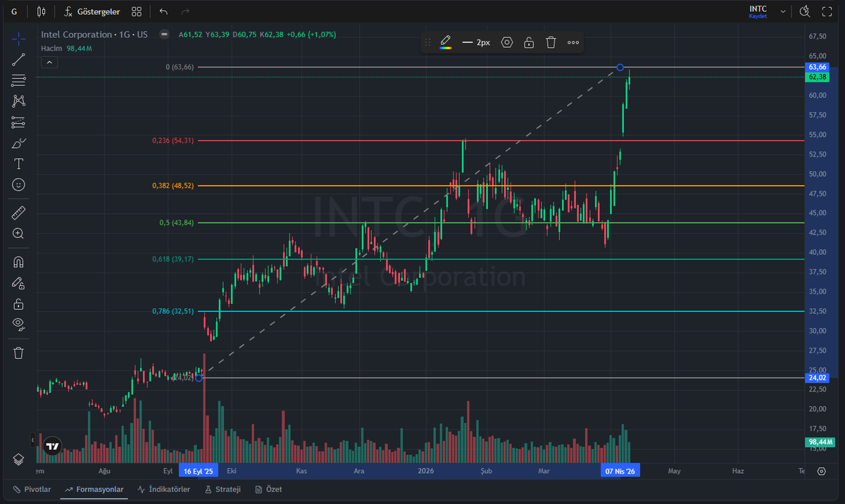This screenshot has height=504, width=845.
Task: Click the Intel Corporation symbol title
Action: point(76,34)
